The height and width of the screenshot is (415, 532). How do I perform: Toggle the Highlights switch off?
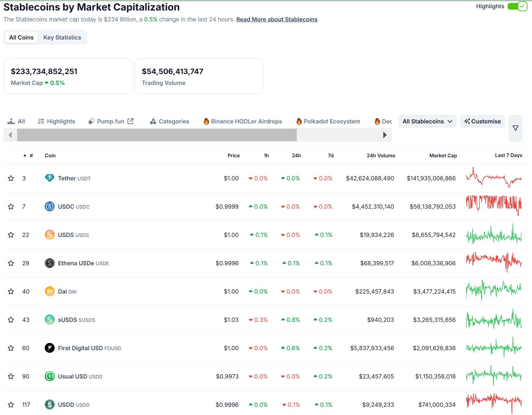coord(517,6)
